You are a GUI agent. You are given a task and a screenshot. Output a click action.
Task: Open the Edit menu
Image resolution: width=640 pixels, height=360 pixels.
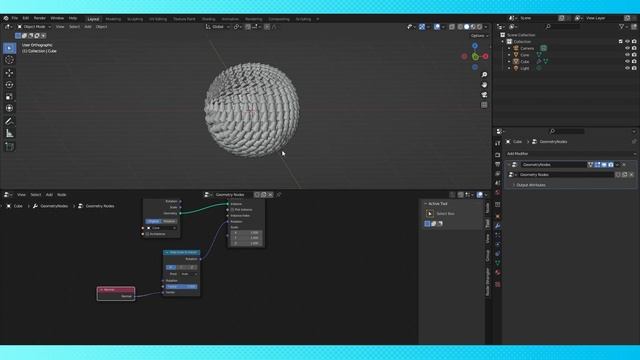[26, 18]
